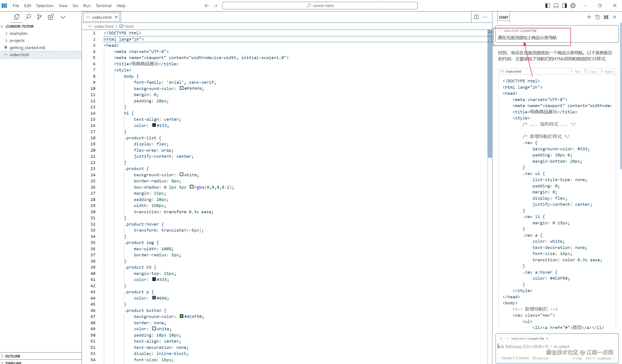Toggle the primary sidebar layout button

(x=548, y=5)
